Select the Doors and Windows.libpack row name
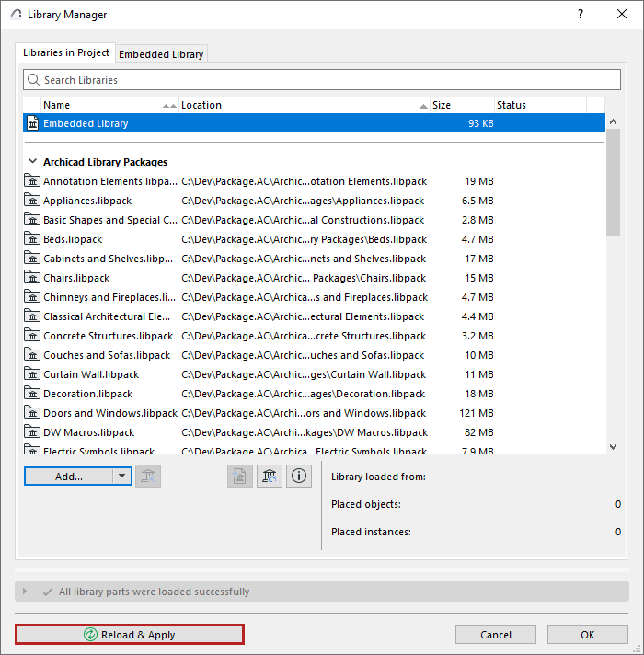644x655 pixels. click(x=110, y=413)
